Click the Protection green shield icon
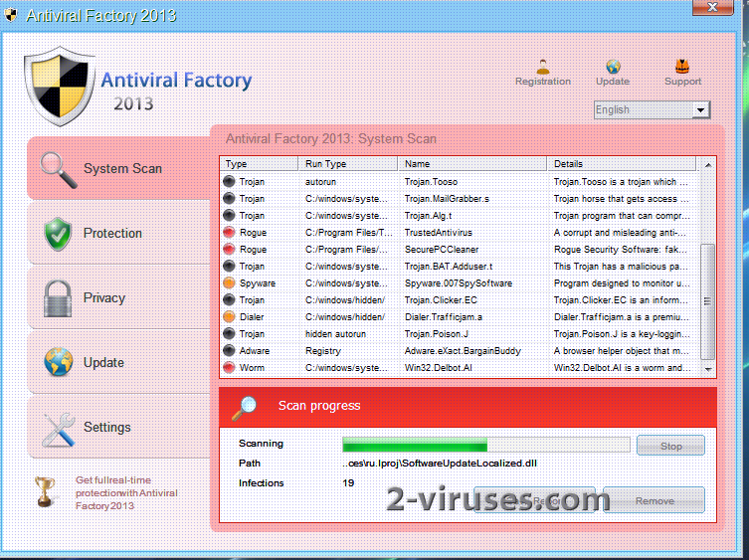The width and height of the screenshot is (749, 560). [x=58, y=234]
